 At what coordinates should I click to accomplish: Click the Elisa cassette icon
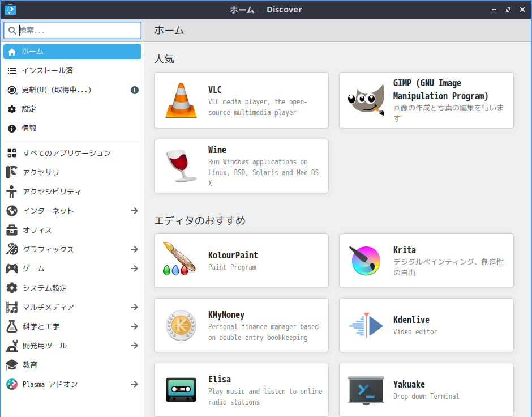pyautogui.click(x=181, y=390)
